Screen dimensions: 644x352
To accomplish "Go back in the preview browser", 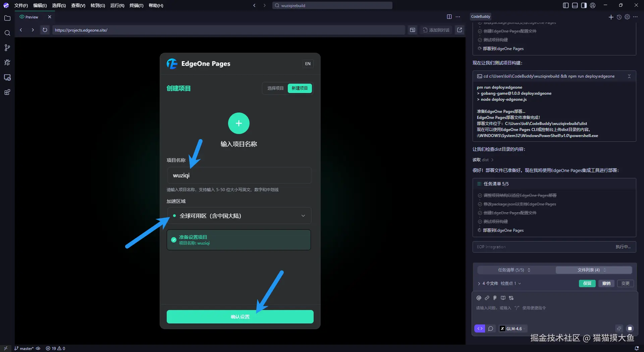I will [x=21, y=30].
